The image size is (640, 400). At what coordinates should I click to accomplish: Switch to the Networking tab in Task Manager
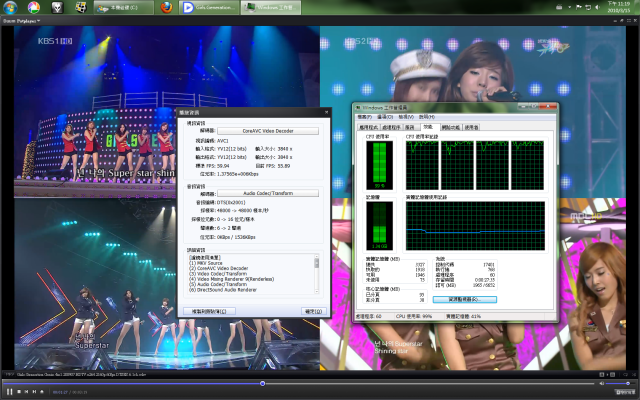point(451,127)
